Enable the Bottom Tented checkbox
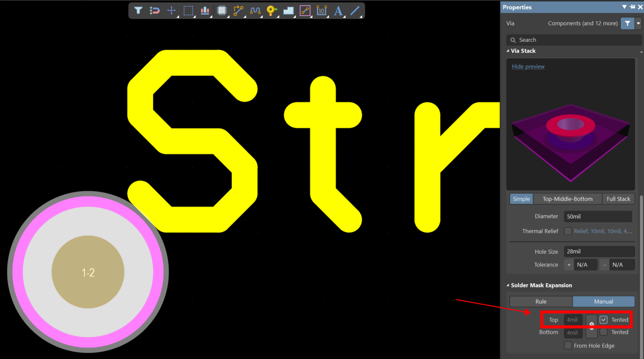The width and height of the screenshot is (644, 359). tap(604, 332)
